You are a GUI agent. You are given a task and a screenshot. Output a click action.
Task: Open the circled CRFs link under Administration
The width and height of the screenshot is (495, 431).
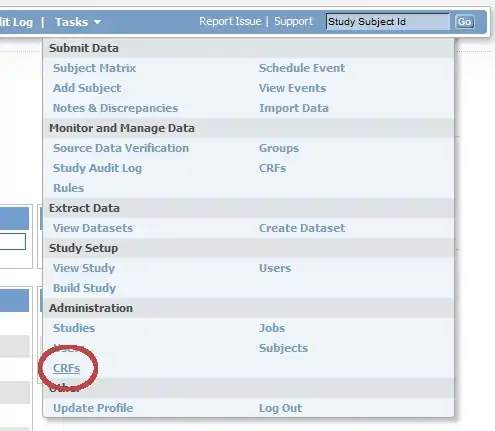(66, 368)
